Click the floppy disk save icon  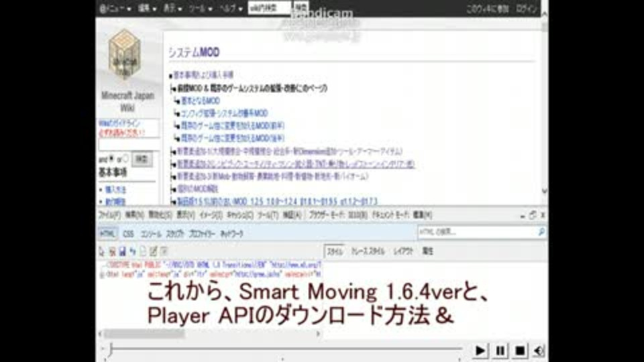coord(122,251)
